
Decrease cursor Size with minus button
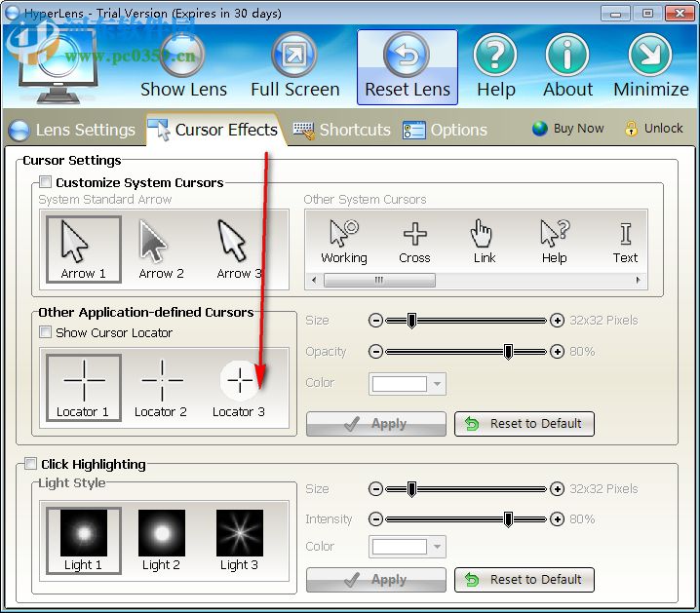point(376,321)
